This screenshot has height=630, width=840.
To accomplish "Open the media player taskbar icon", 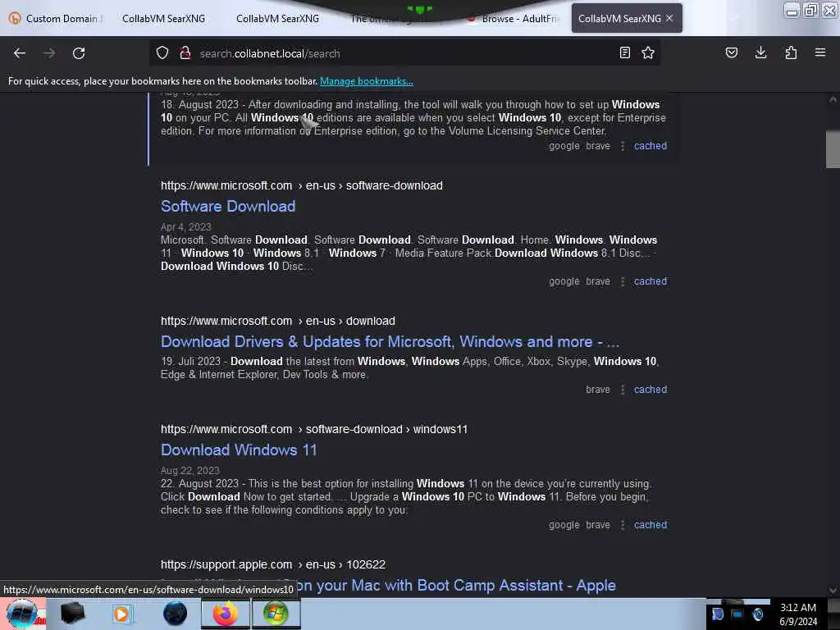I will click(x=121, y=614).
